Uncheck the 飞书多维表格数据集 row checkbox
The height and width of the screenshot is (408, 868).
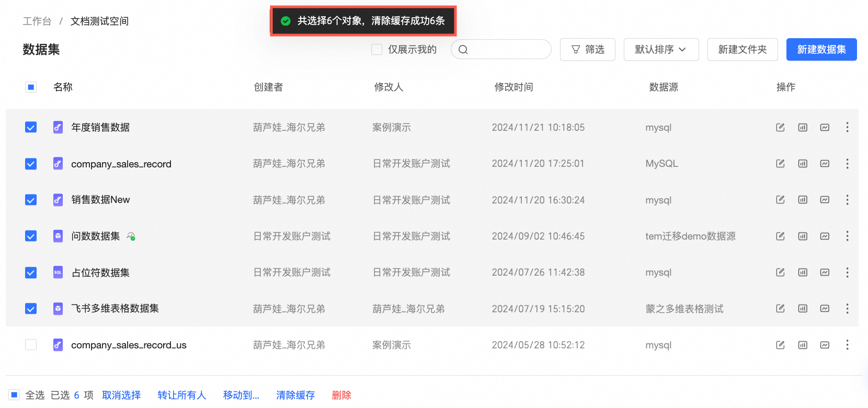coord(31,309)
